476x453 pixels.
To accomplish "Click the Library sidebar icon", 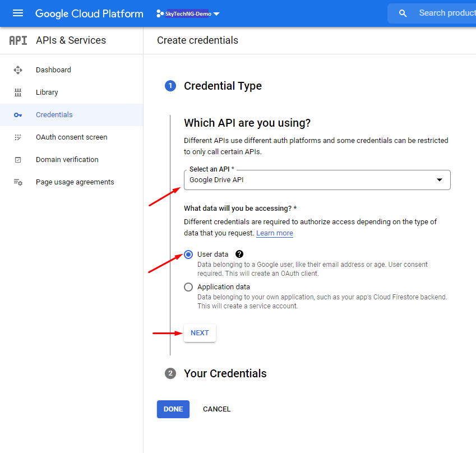I will pos(18,93).
